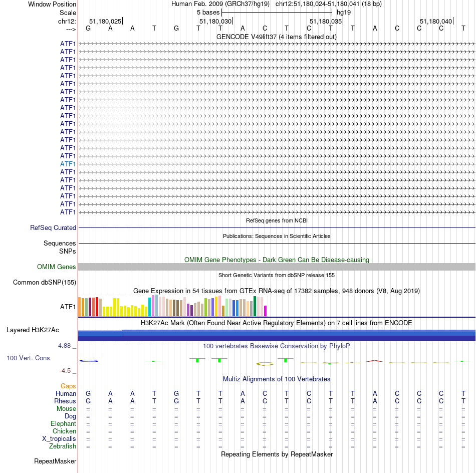Click the cyan GTEx expression bar
476x473 pixels.
pyautogui.click(x=150, y=307)
